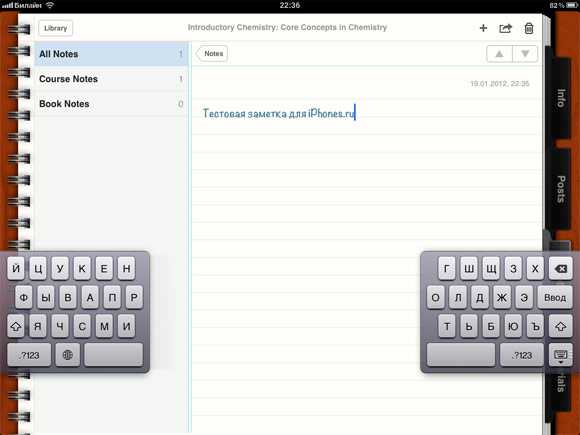Switch to left .?123 symbols keyboard
Screen dimensions: 580x435
[x=29, y=355]
